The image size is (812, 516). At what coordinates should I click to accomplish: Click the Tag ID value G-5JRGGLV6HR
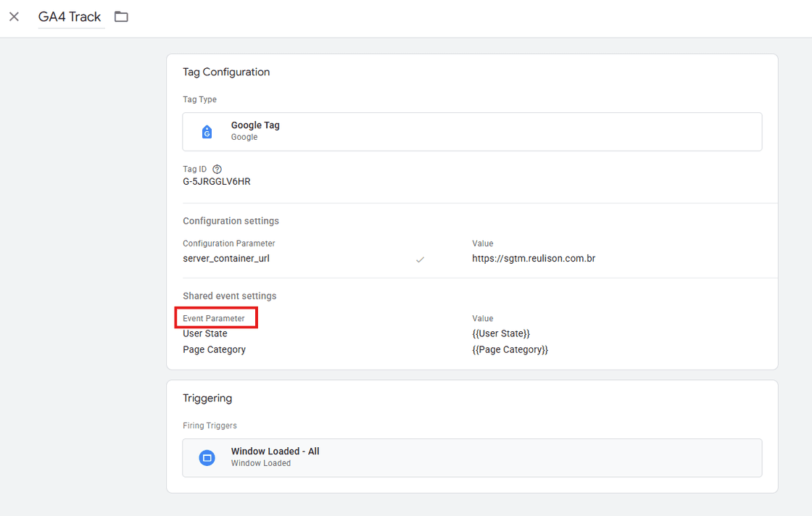coord(217,182)
